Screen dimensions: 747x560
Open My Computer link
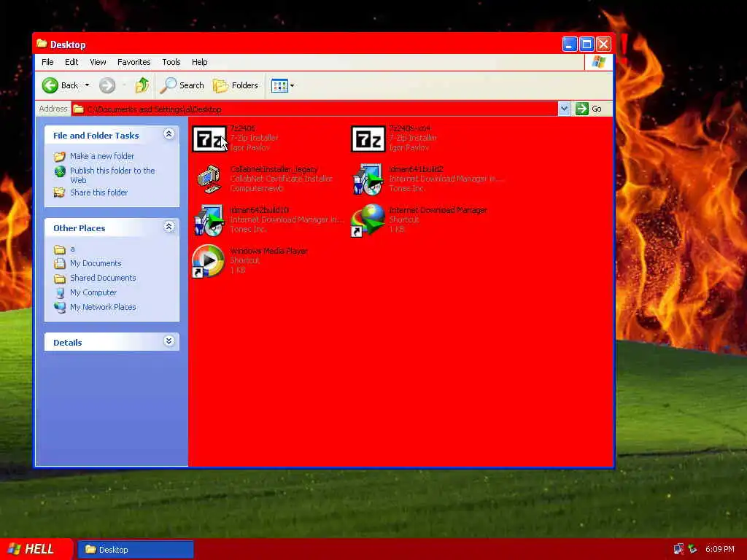[x=93, y=292]
